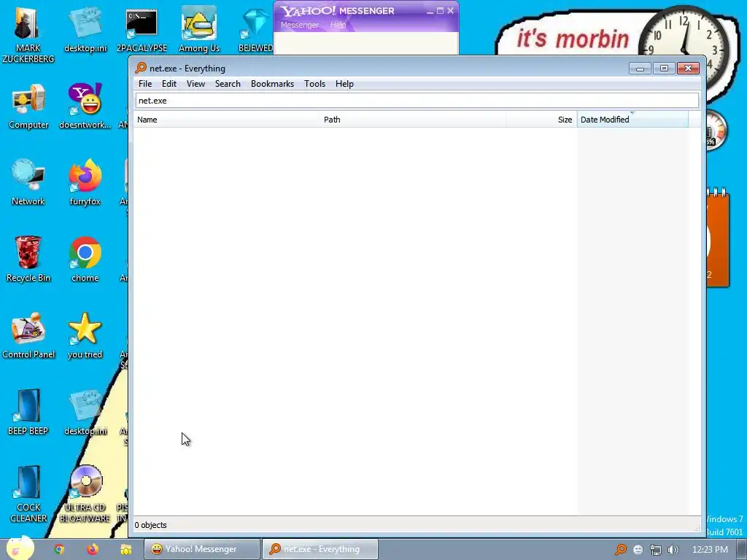
Task: Launch Chrome from the taskbar pinned icon
Action: pos(59,549)
